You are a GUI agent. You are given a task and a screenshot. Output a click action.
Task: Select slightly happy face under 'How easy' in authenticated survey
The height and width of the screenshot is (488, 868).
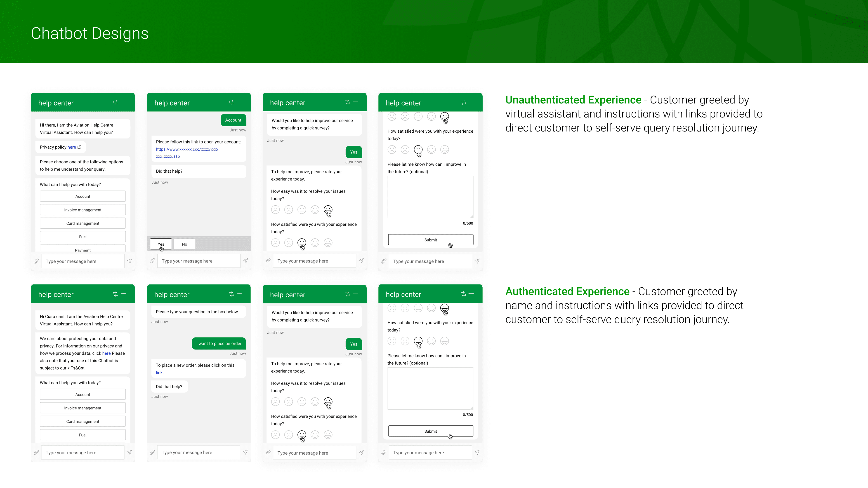[x=315, y=402]
